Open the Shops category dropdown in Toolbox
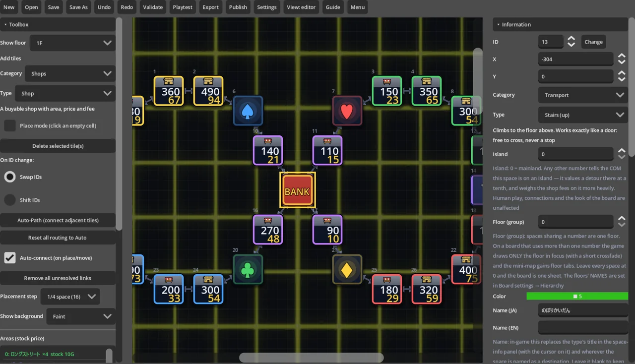The width and height of the screenshot is (635, 364). click(70, 74)
